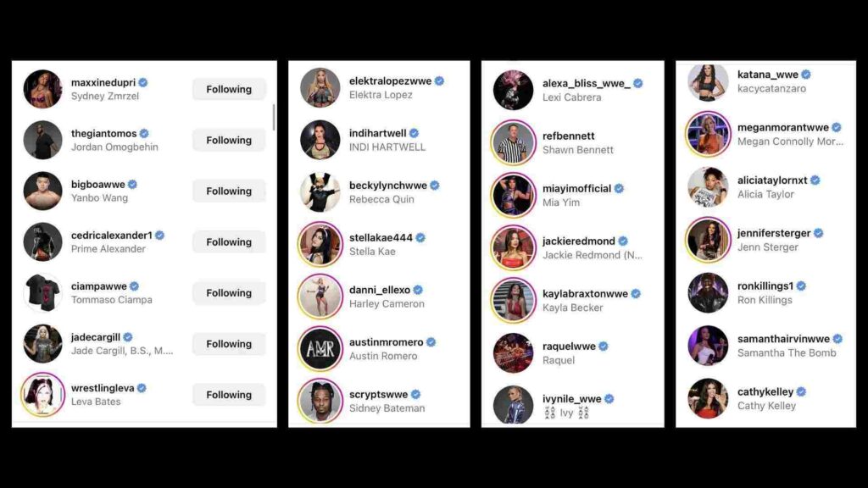Image resolution: width=868 pixels, height=488 pixels.
Task: Click Following button next to wrestlingleva
Action: [229, 395]
